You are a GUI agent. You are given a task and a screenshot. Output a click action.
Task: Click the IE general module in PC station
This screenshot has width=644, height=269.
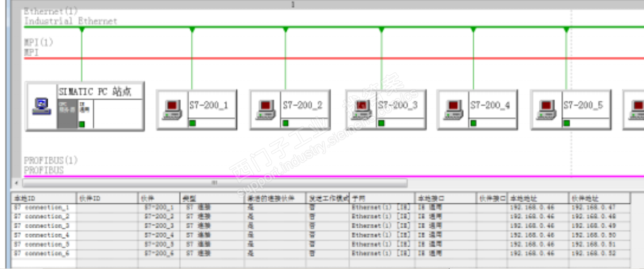(x=85, y=114)
